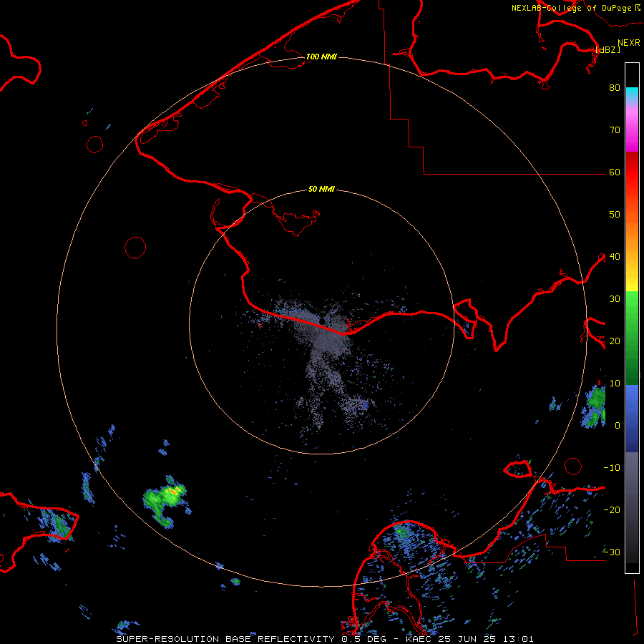This screenshot has height=644, width=644.
Task: Click the "NEXLAB-College of DuPage" credit text
Action: [571, 8]
